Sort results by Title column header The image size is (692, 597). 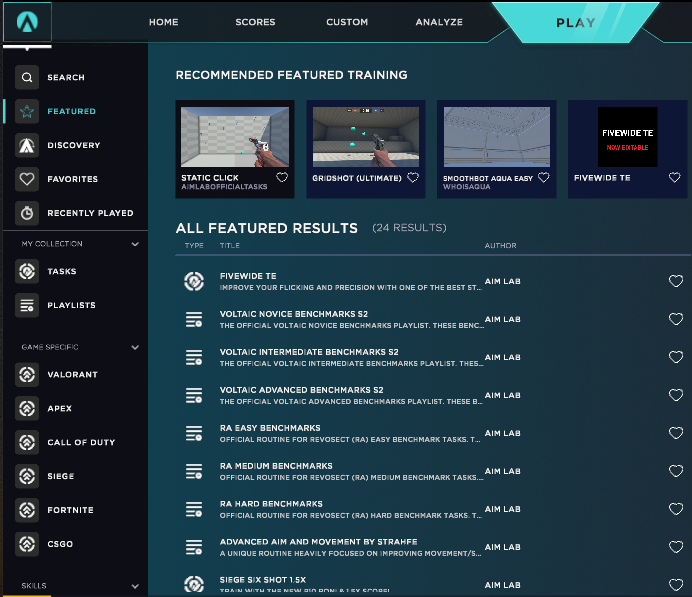coord(230,246)
